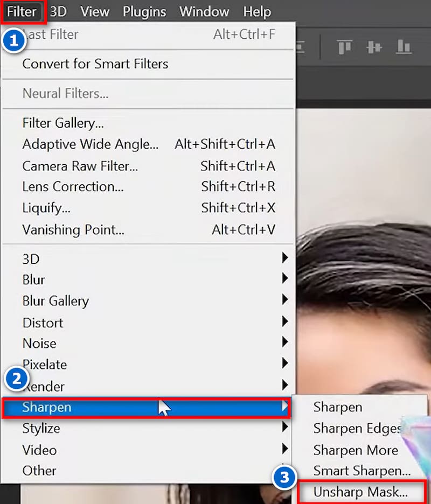Expand the Distort submenu
431x504 pixels.
coord(43,323)
